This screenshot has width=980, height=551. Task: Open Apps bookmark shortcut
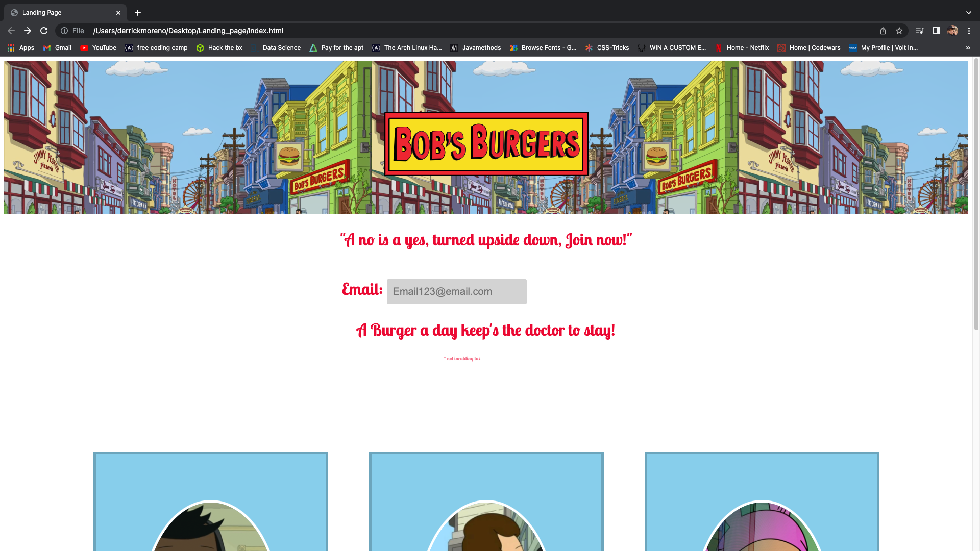tap(21, 48)
